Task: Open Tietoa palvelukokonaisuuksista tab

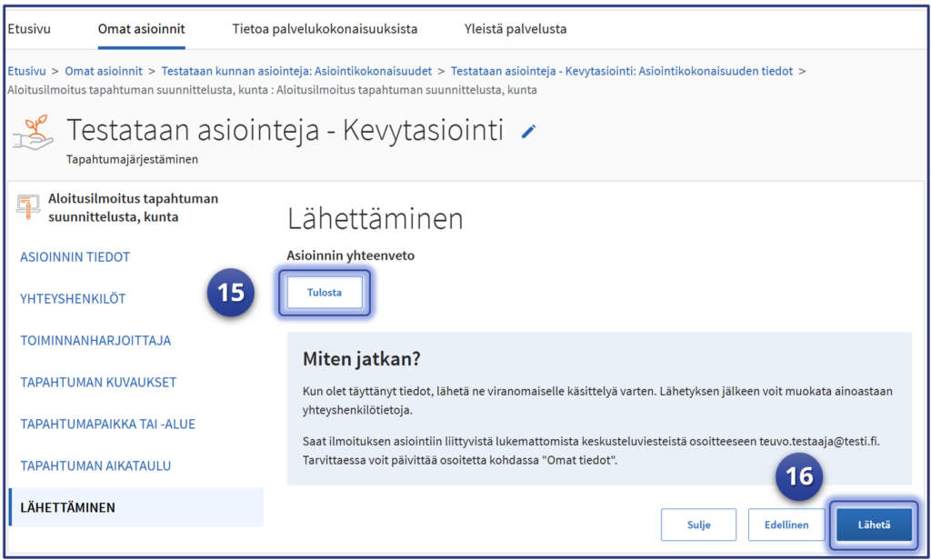Action: click(x=325, y=29)
